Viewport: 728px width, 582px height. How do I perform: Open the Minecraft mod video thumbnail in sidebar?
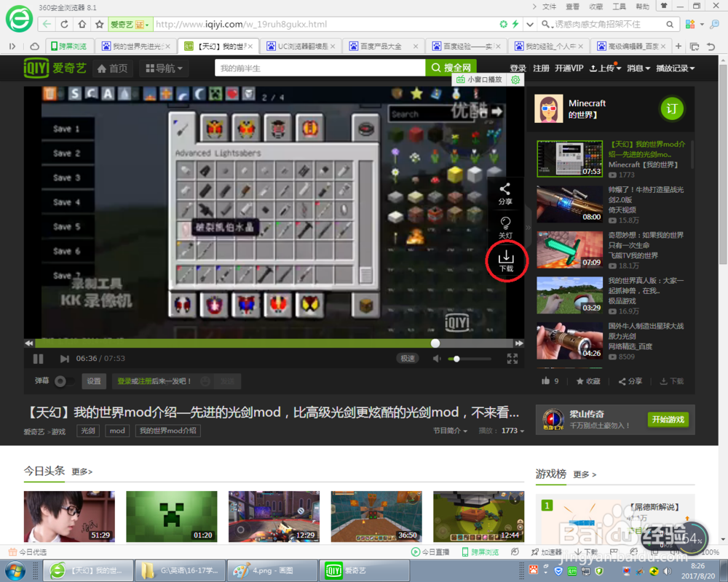click(x=569, y=159)
